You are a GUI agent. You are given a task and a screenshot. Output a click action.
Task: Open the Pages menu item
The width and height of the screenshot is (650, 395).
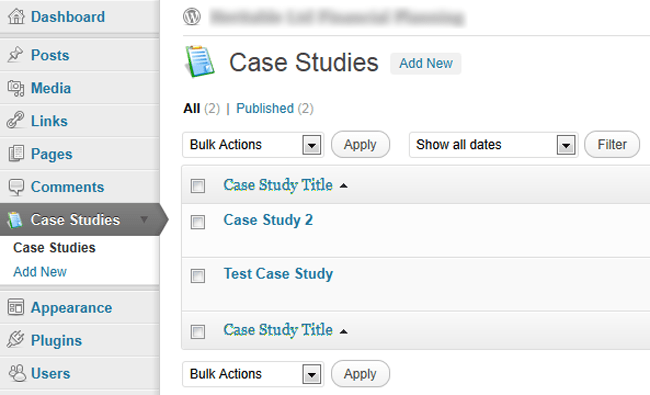80,154
